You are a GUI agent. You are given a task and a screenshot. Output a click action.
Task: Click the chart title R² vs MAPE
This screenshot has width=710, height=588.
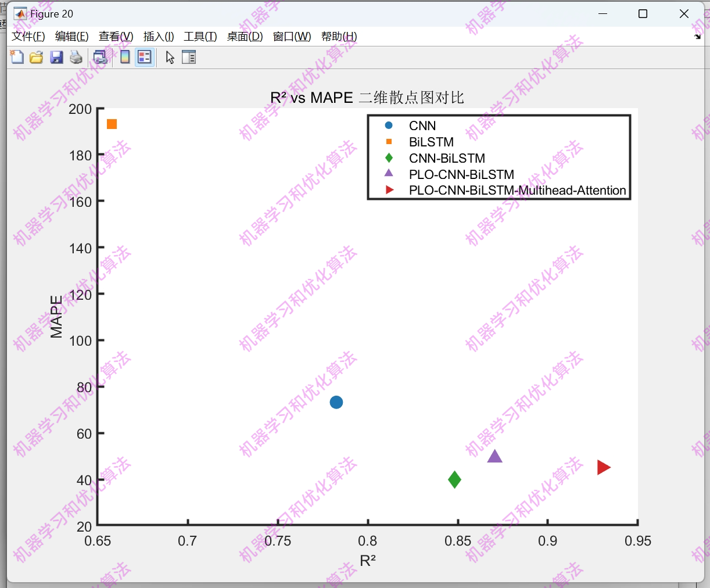pos(367,97)
